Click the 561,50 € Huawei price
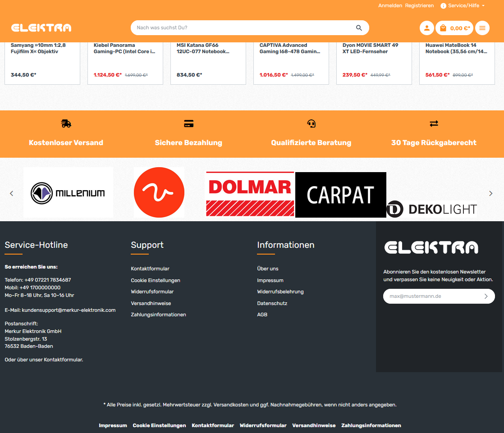 point(437,75)
